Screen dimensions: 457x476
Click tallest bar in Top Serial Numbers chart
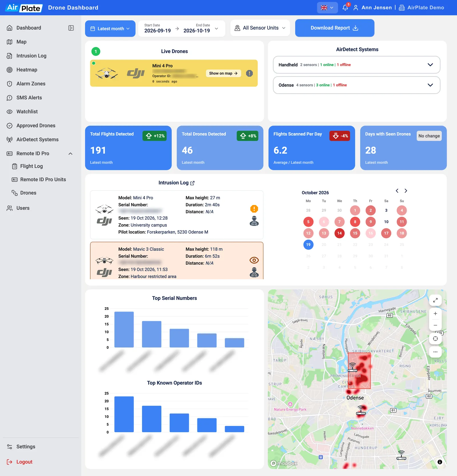pos(124,330)
